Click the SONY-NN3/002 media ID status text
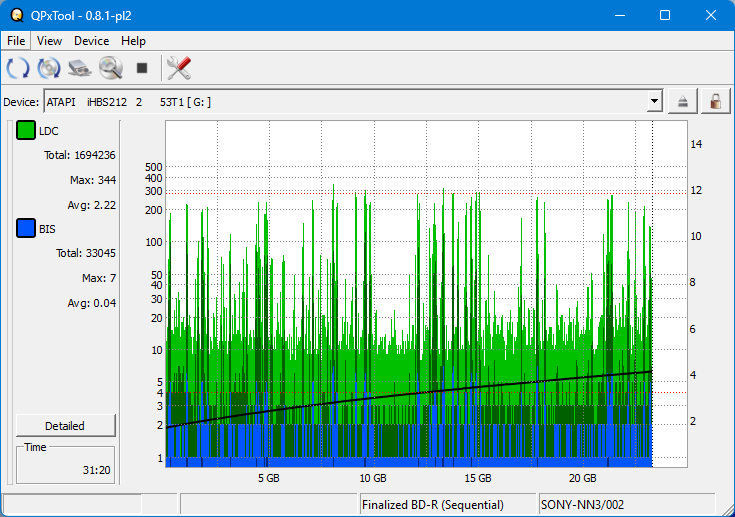This screenshot has height=517, width=735. click(582, 505)
